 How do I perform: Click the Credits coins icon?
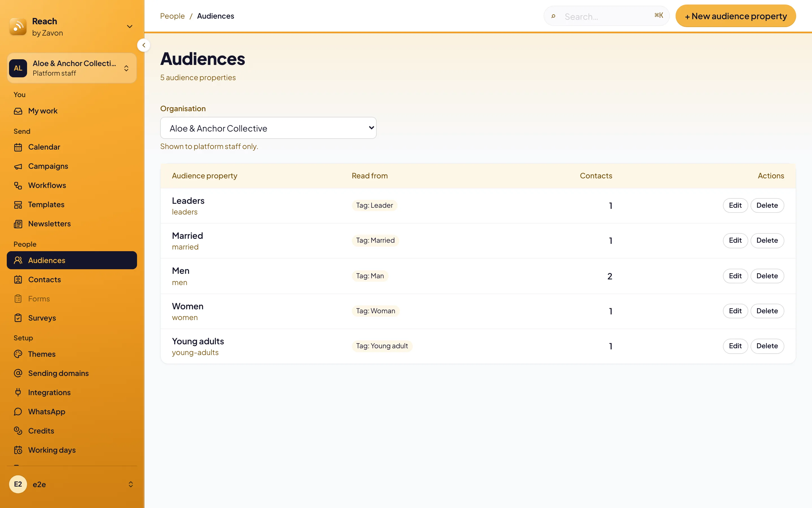(18, 431)
